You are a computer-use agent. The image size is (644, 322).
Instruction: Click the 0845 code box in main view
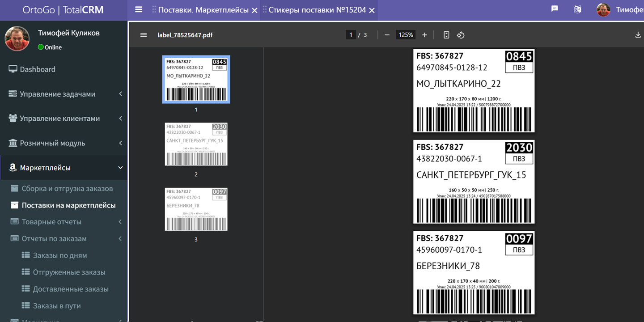click(x=519, y=56)
